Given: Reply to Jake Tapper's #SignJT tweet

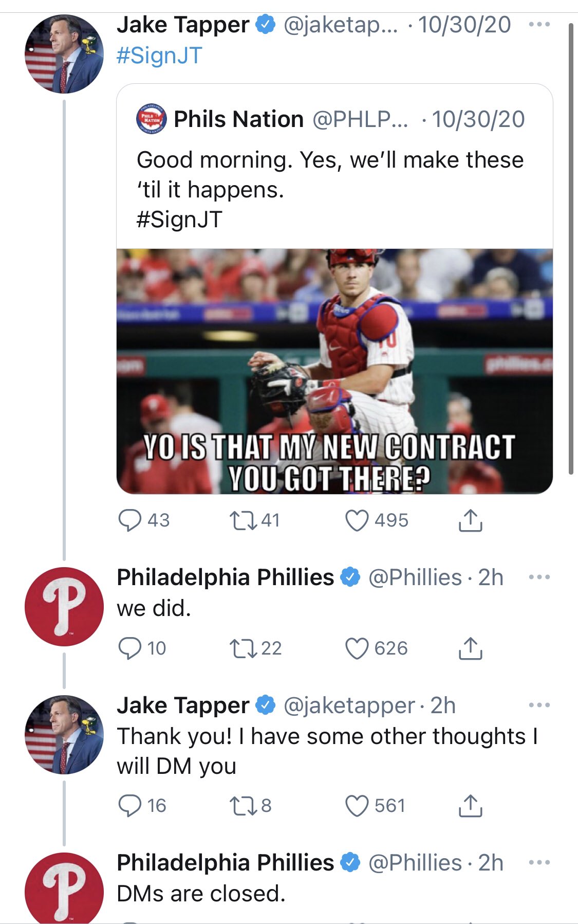Looking at the screenshot, I should 129,520.
